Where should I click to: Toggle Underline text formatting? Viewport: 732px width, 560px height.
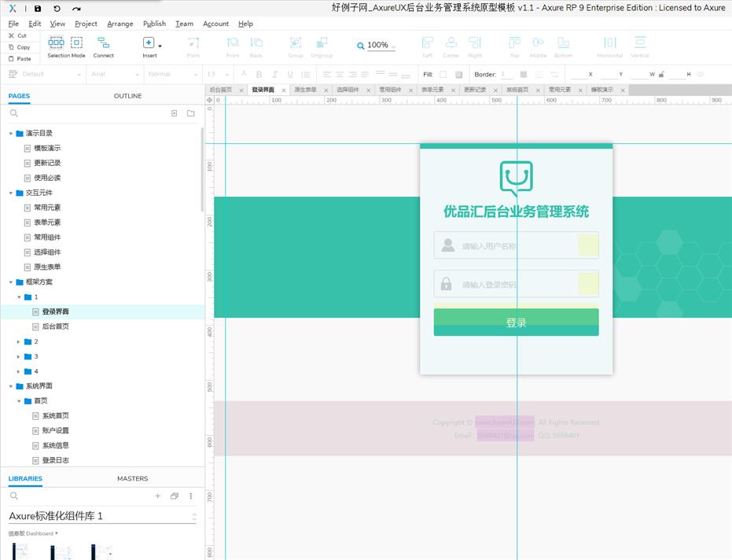point(290,74)
